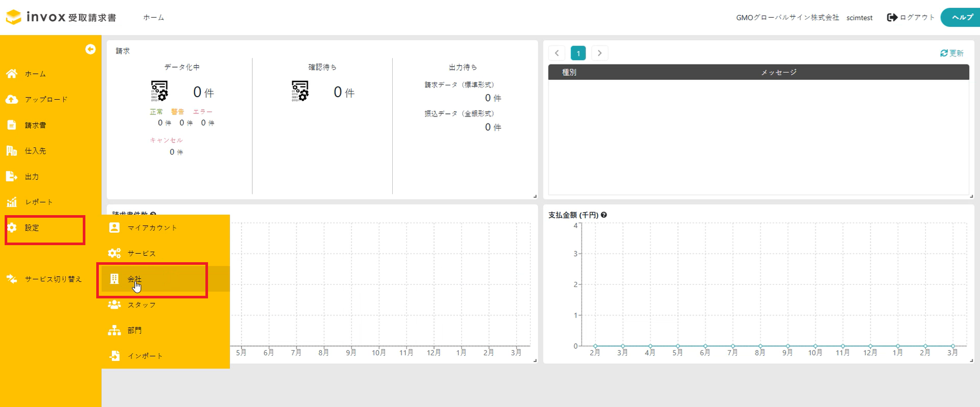Click the ヘルプ button
This screenshot has height=407, width=980.
pyautogui.click(x=960, y=17)
